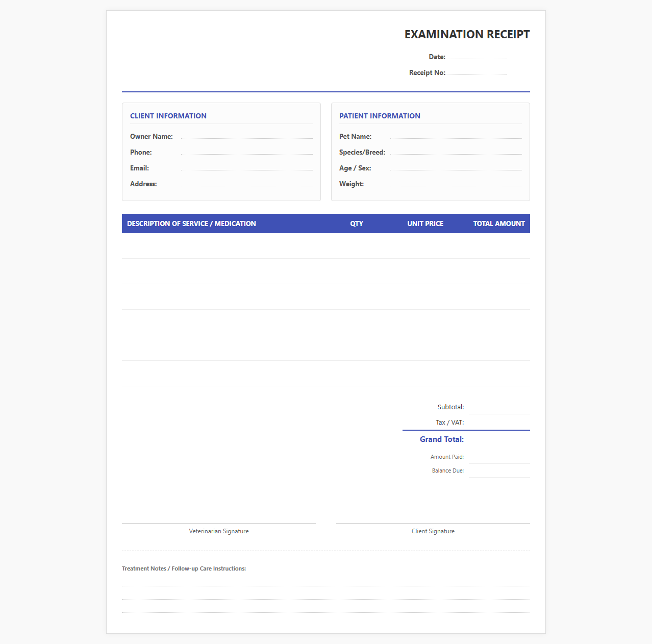This screenshot has width=652, height=644.
Task: Click the Amount Paid value field
Action: (499, 457)
